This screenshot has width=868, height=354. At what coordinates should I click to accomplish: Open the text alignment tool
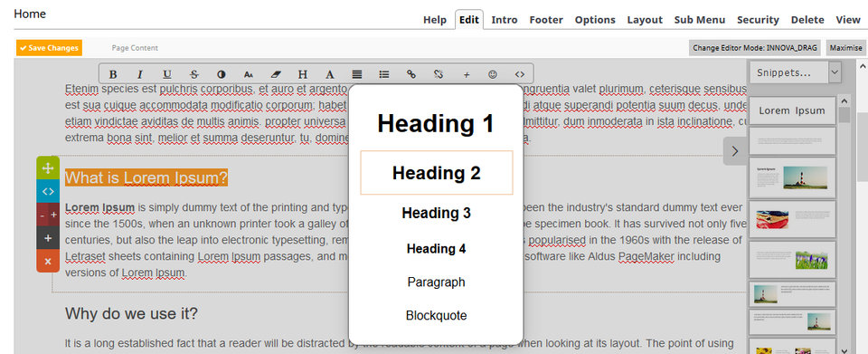coord(357,74)
